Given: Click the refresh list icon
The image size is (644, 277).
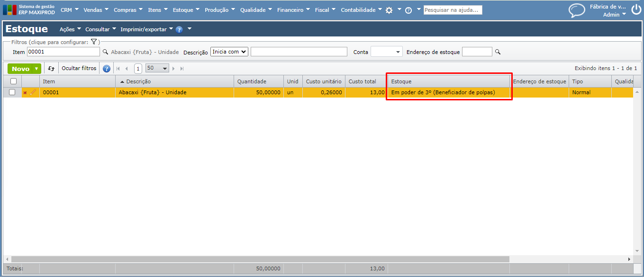Looking at the screenshot, I should [x=51, y=69].
